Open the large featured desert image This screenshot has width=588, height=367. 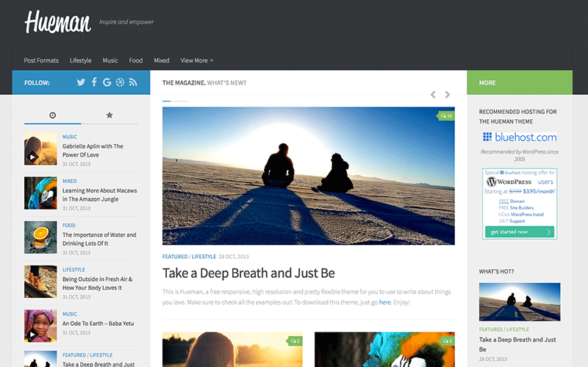tap(309, 176)
